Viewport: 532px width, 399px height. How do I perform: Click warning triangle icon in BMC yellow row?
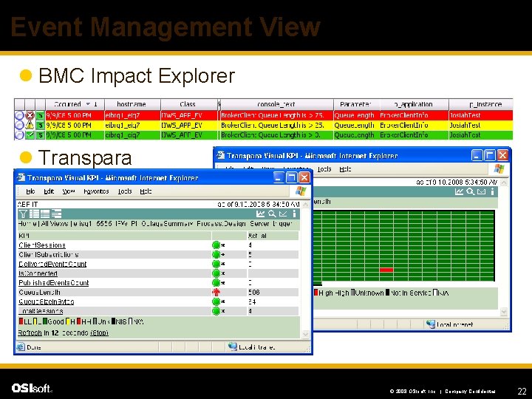(x=30, y=125)
